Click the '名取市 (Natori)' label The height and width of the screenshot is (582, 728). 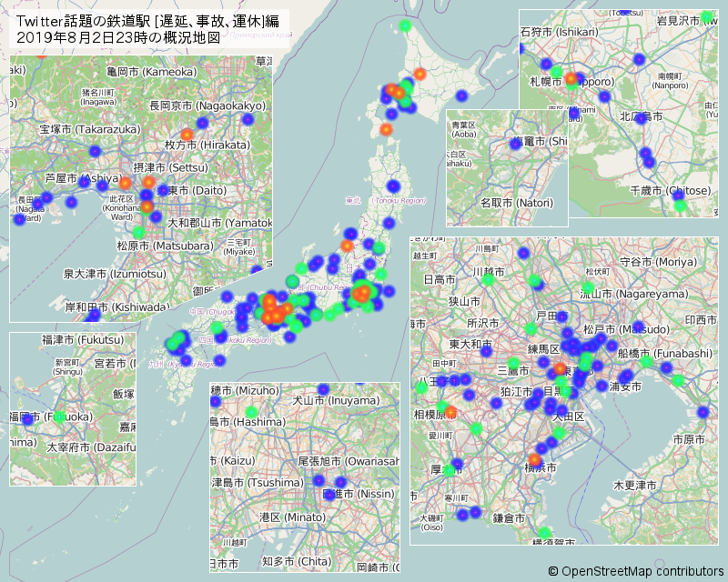(x=517, y=203)
